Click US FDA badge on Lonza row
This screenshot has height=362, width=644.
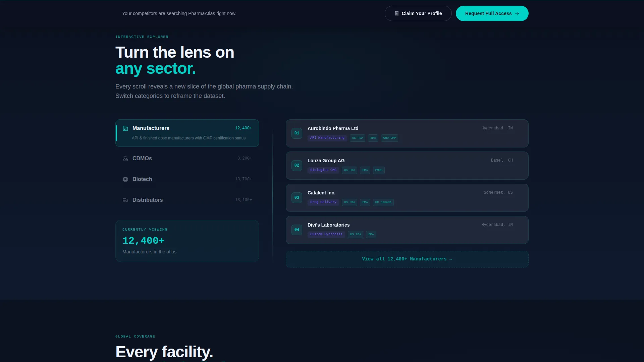pos(350,170)
